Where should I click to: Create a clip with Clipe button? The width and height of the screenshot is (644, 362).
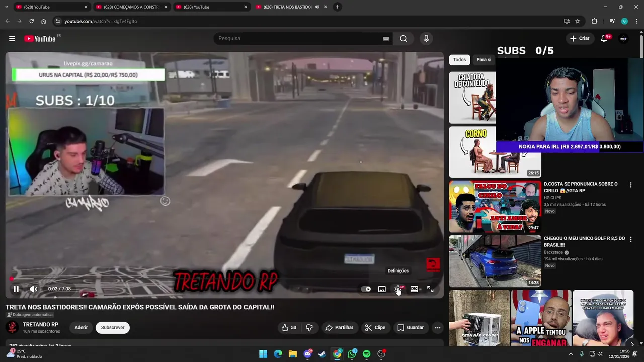click(375, 328)
